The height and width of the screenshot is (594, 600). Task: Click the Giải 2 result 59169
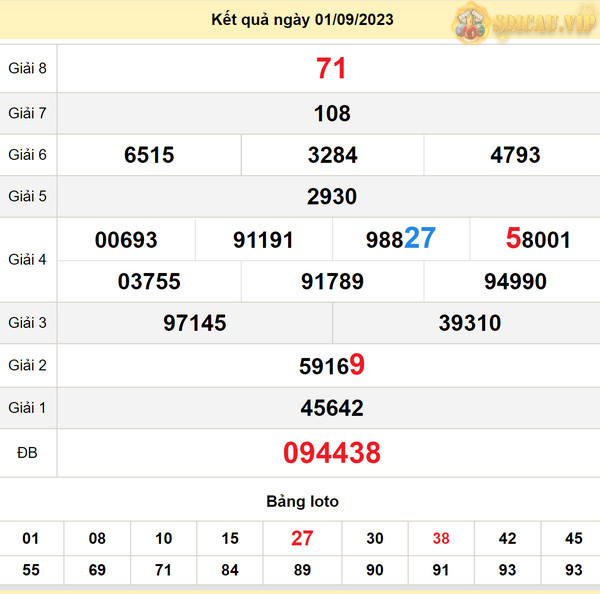tap(332, 366)
